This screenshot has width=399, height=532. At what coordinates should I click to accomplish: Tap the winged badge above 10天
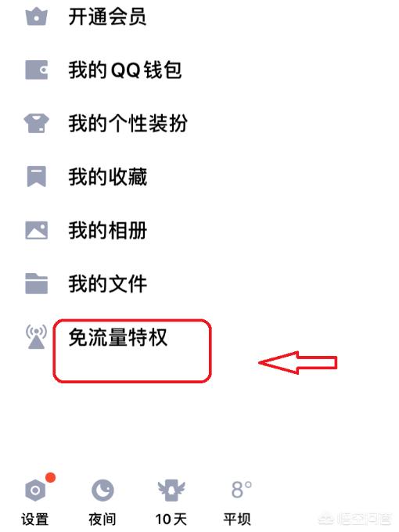tap(171, 491)
